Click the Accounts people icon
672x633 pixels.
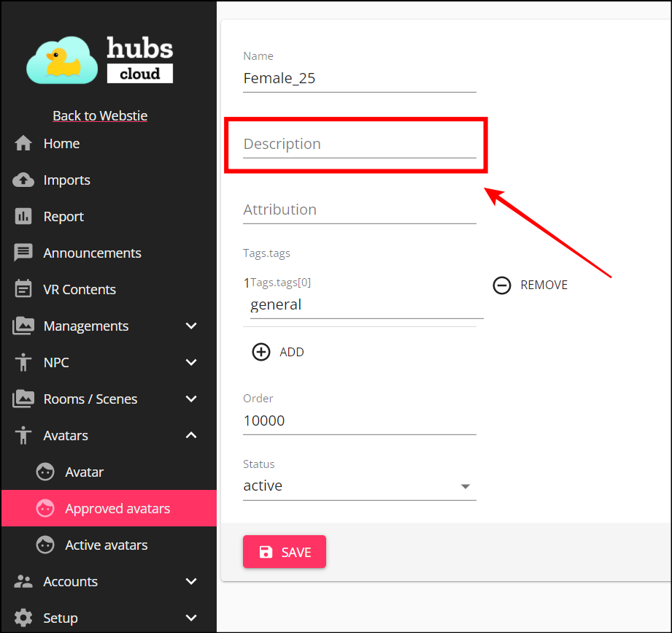(23, 582)
